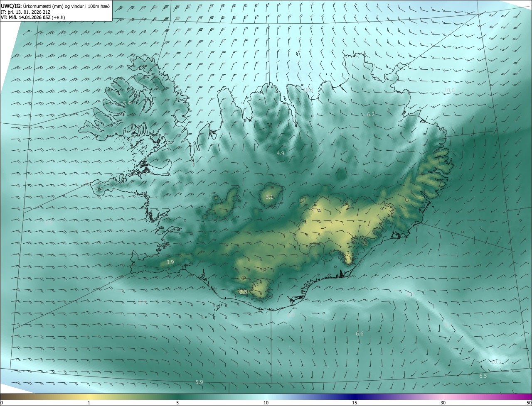Click the 4.9 value label on the map
The image size is (532, 406).
[281, 153]
